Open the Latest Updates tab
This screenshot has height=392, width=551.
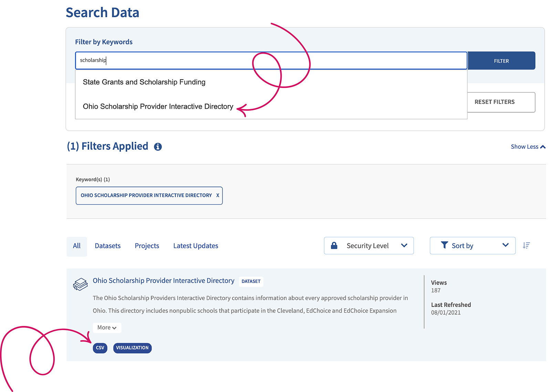tap(196, 246)
